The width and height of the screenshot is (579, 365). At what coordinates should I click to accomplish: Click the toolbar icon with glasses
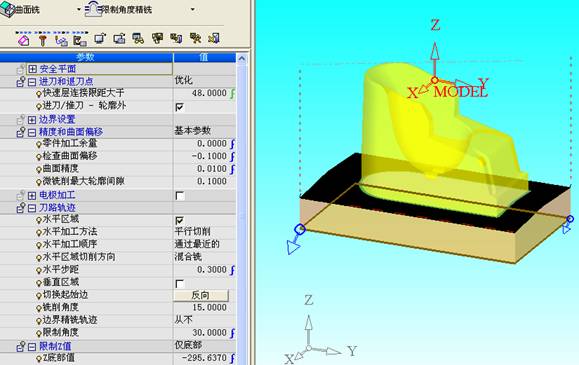click(x=138, y=39)
